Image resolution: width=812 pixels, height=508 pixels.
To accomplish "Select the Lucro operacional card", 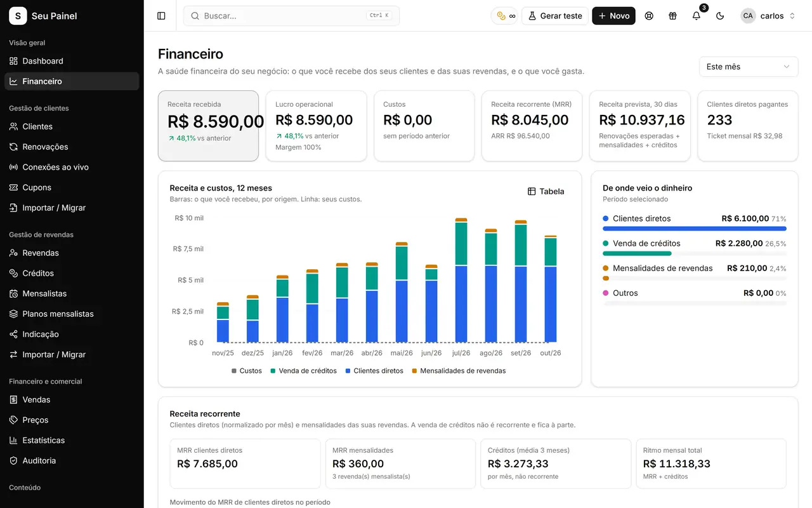I will pyautogui.click(x=316, y=126).
